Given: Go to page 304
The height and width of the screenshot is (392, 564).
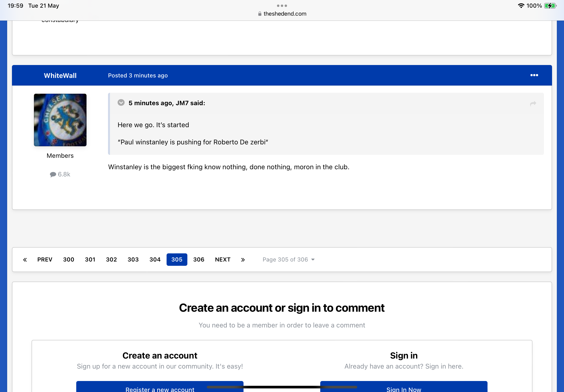Looking at the screenshot, I should click(155, 260).
